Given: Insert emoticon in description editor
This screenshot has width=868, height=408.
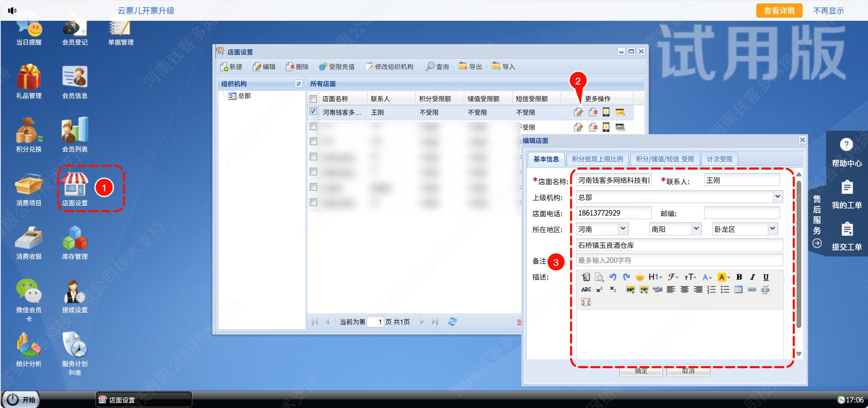Looking at the screenshot, I should click(x=640, y=277).
